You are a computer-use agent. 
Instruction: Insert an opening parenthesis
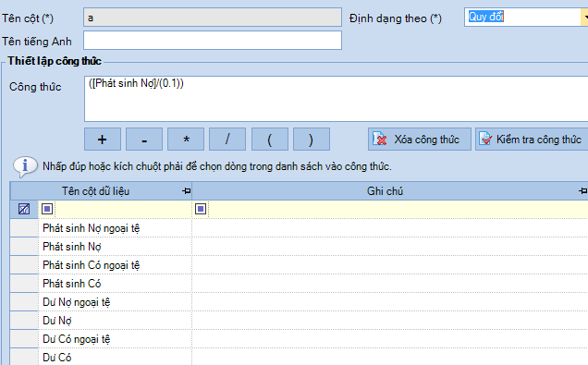pos(270,140)
